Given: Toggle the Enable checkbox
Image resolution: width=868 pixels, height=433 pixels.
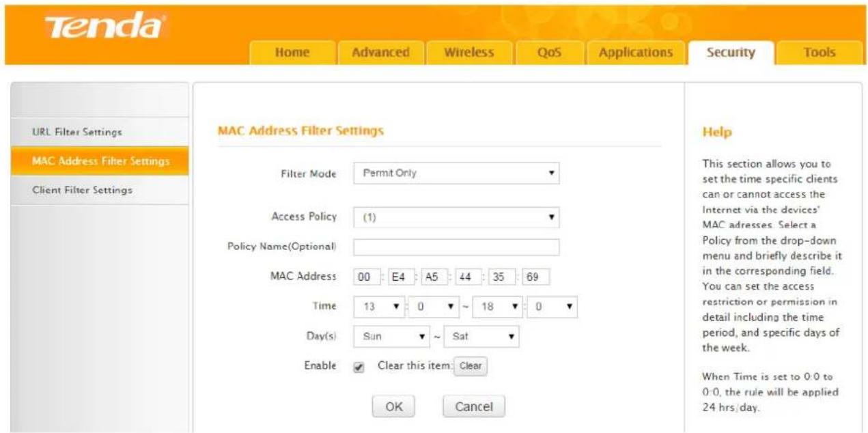Looking at the screenshot, I should pyautogui.click(x=359, y=367).
